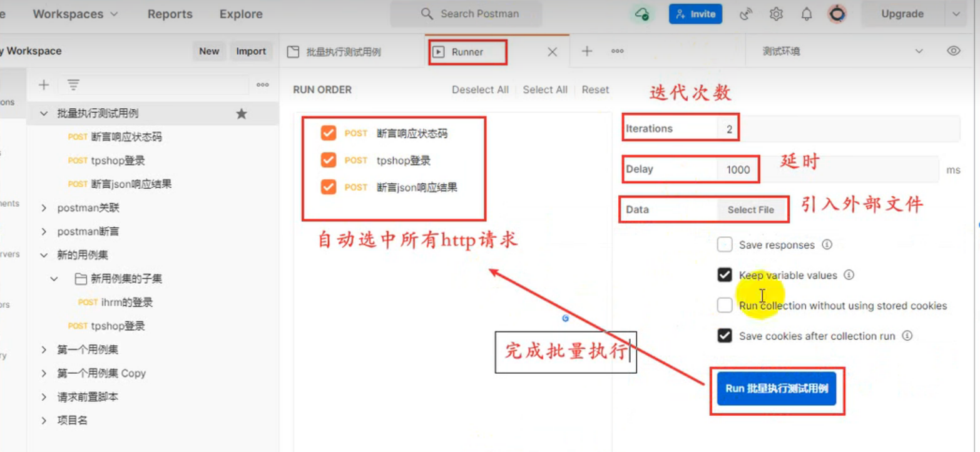
Task: Click the Save responses info icon
Action: pyautogui.click(x=827, y=244)
